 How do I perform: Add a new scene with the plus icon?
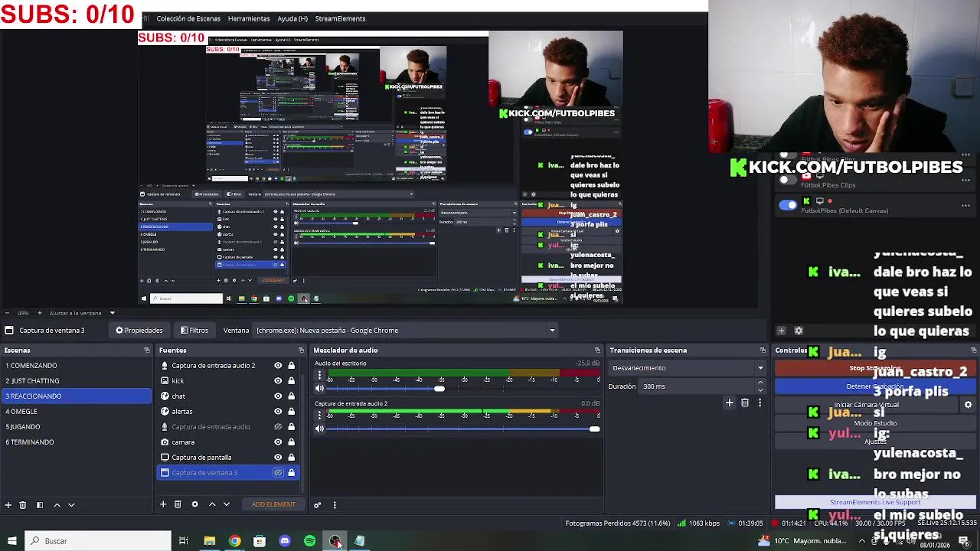click(x=8, y=505)
